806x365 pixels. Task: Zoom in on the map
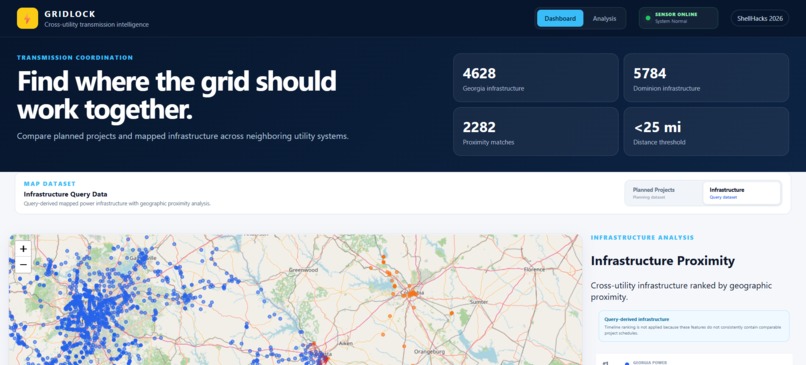click(23, 249)
